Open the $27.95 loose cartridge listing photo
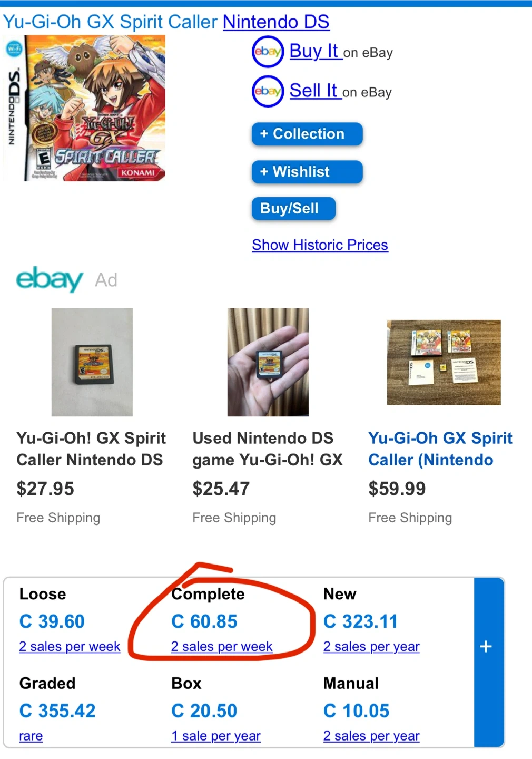 (x=92, y=362)
